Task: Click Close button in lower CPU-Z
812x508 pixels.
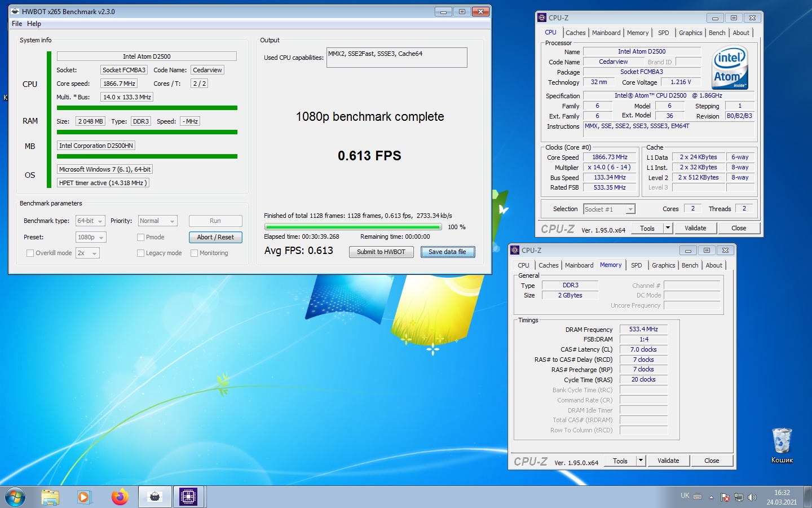Action: point(712,461)
